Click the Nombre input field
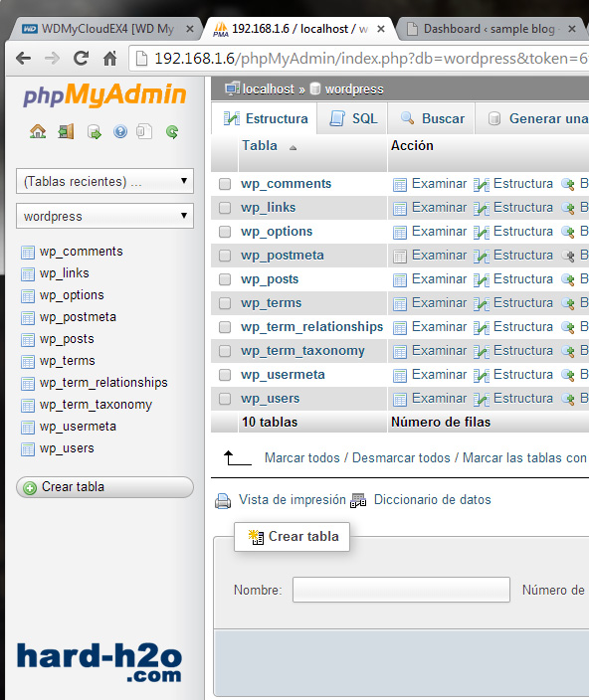This screenshot has height=700, width=589. click(401, 590)
